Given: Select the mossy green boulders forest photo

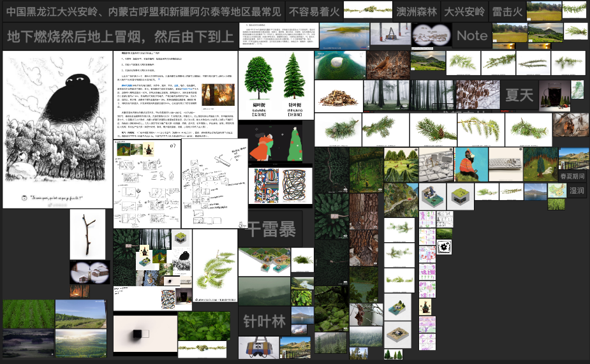Looking at the screenshot, I should tap(331, 309).
